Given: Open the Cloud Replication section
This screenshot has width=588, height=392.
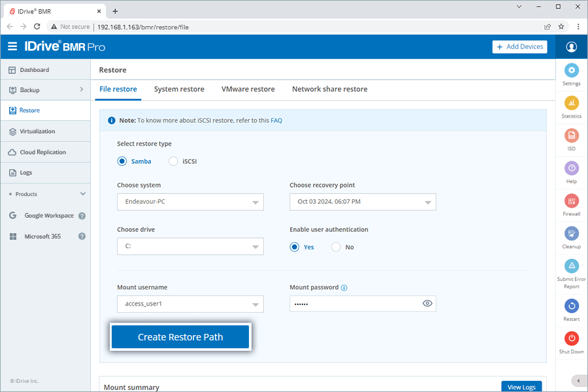Looking at the screenshot, I should point(42,152).
